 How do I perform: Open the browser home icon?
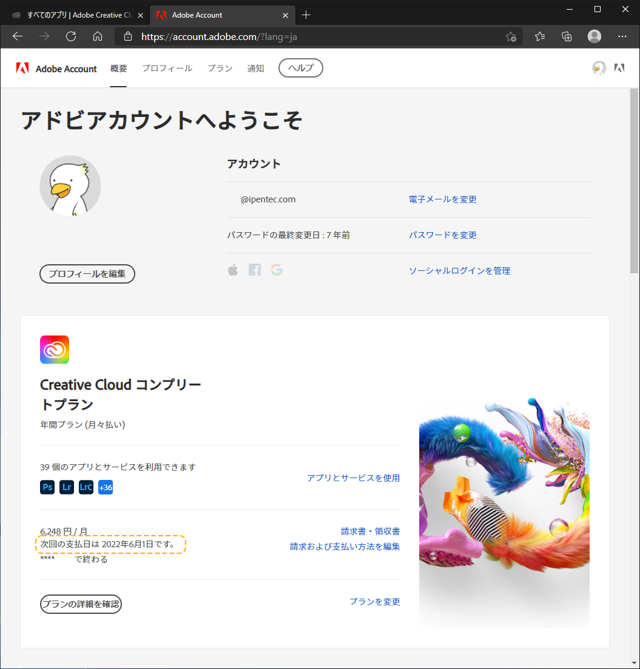tap(97, 37)
